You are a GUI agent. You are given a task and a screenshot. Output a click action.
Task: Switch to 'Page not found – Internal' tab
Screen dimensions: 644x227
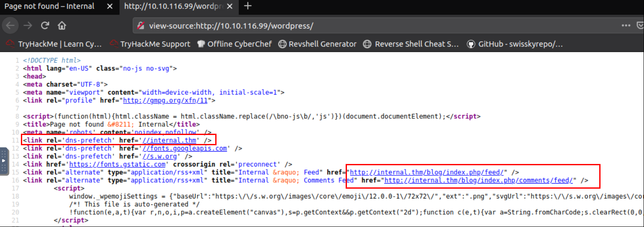49,6
